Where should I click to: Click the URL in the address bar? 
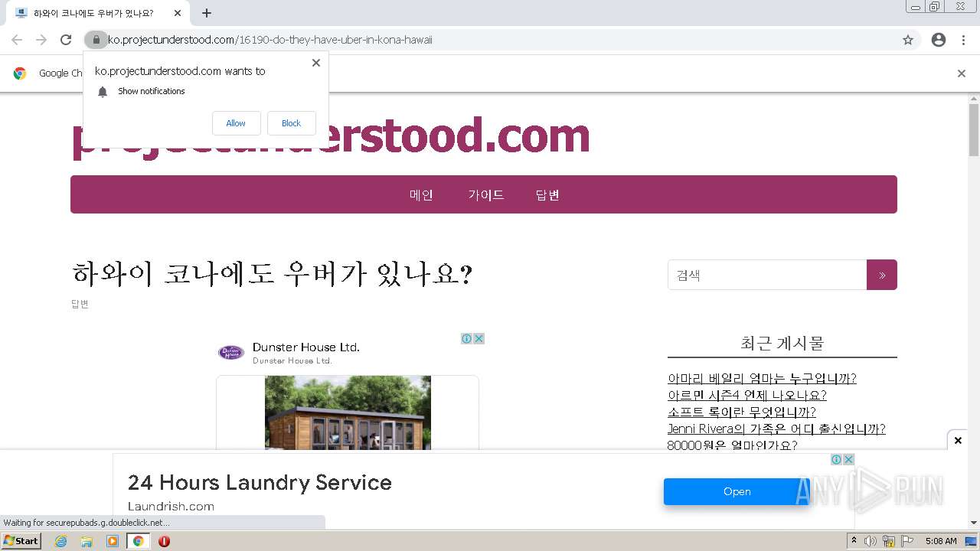[x=269, y=40]
